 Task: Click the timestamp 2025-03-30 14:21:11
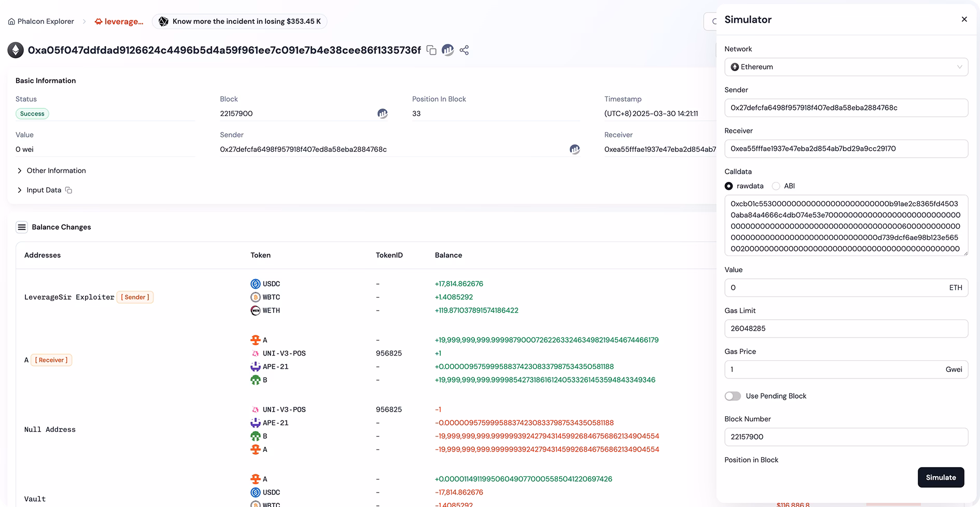pyautogui.click(x=651, y=114)
